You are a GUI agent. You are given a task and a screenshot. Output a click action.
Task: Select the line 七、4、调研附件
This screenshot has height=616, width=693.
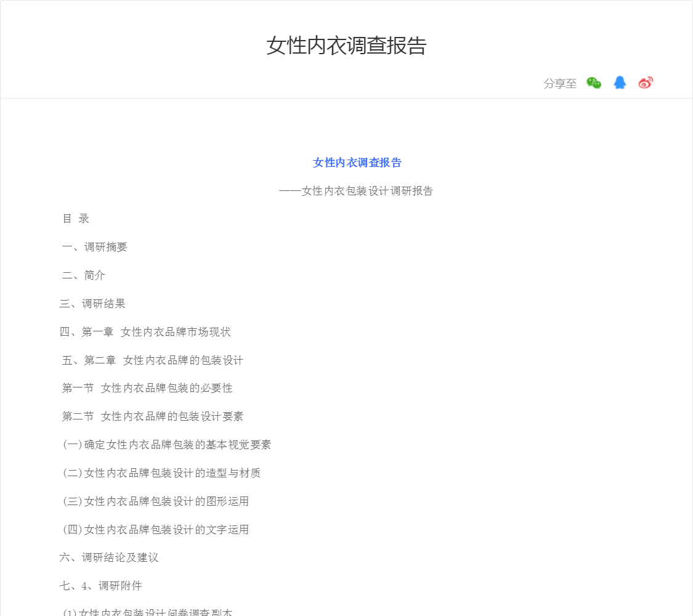[x=101, y=586]
